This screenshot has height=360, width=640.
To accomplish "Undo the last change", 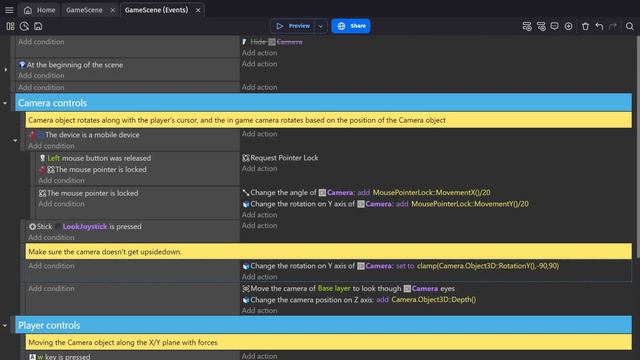I will click(599, 26).
